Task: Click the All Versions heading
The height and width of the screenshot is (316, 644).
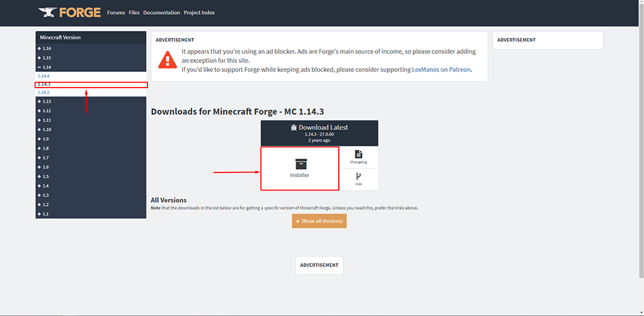Action: click(x=169, y=200)
